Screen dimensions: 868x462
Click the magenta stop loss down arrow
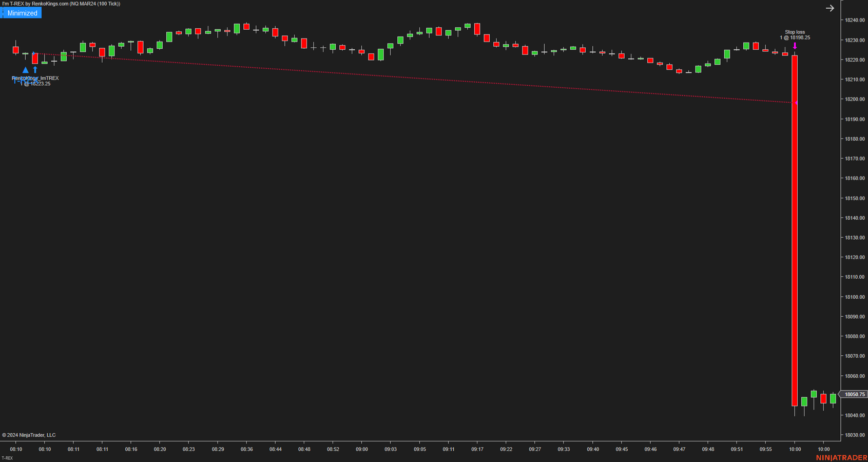(x=795, y=46)
